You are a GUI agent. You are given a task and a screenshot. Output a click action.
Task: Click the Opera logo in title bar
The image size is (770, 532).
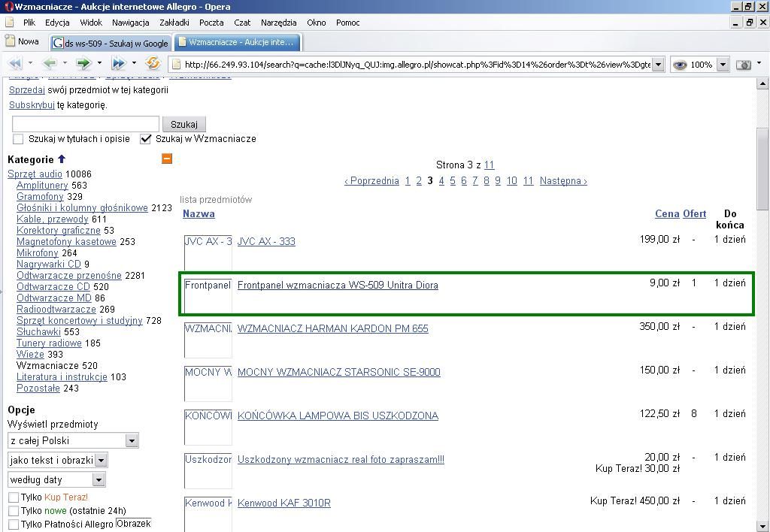pyautogui.click(x=8, y=7)
